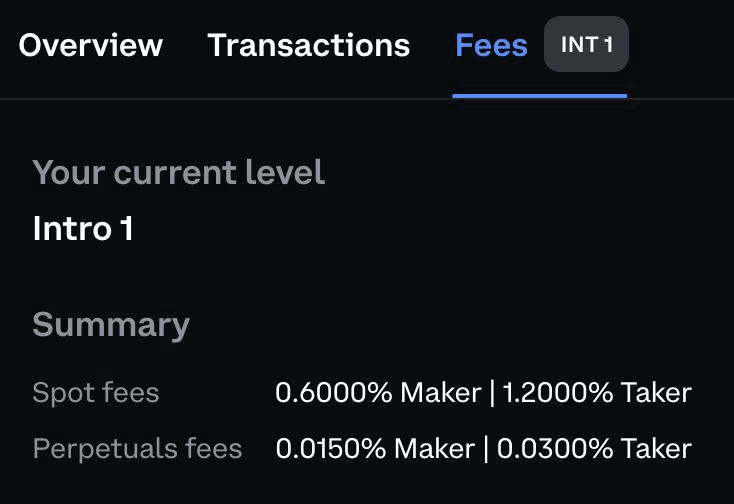Open the Transactions tab
Screen dimensions: 734x504
pyautogui.click(x=308, y=45)
